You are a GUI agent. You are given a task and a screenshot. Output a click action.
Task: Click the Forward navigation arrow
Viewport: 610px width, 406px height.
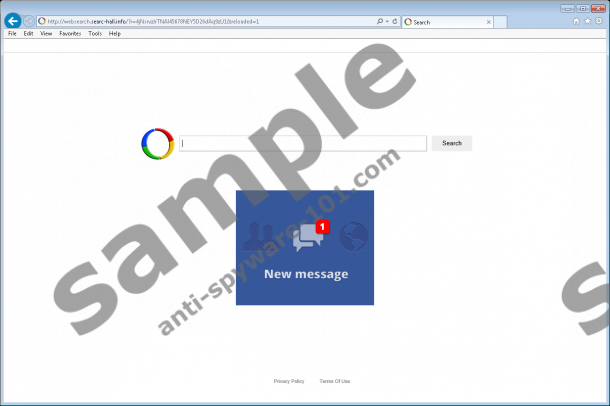coord(29,21)
